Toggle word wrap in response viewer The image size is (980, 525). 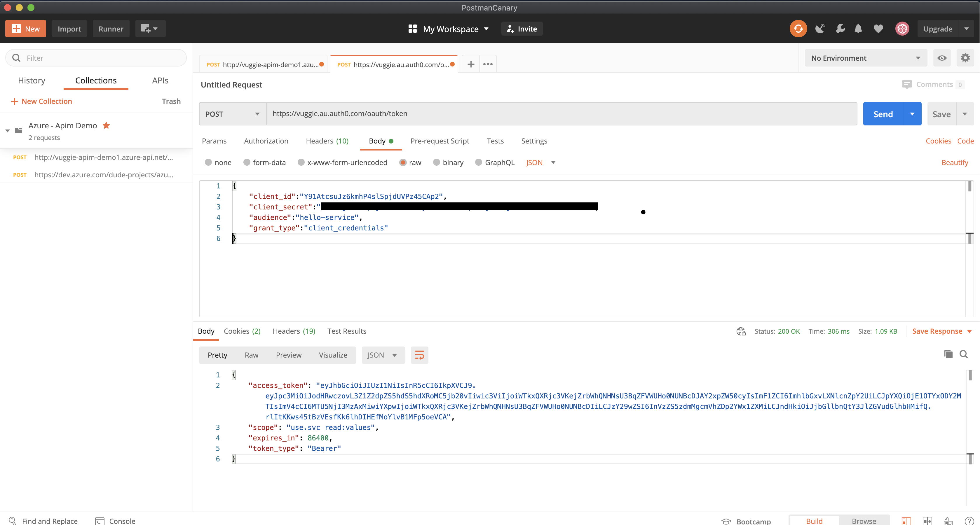(419, 355)
